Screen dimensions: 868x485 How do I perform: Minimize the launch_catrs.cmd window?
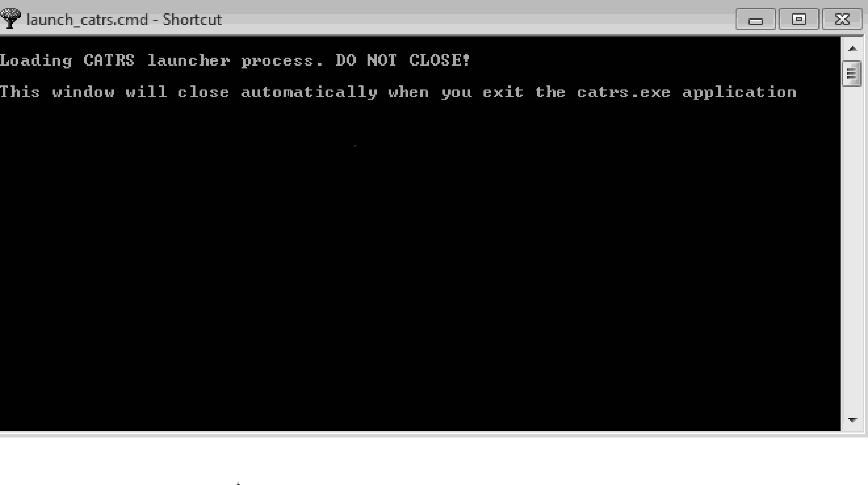(x=755, y=19)
